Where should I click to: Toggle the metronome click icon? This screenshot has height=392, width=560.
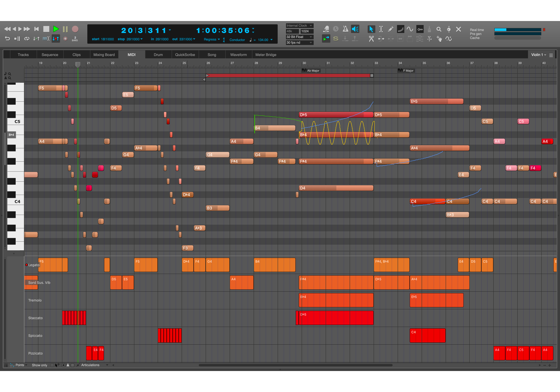(345, 29)
